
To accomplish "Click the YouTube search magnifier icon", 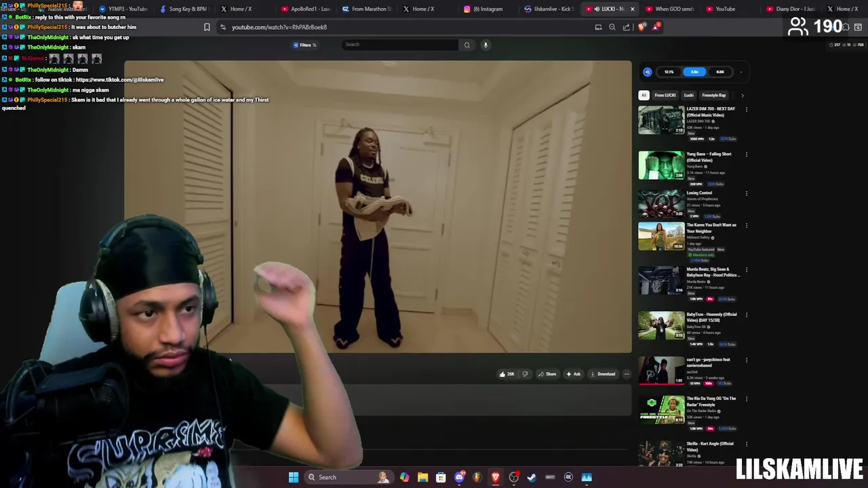I will click(x=467, y=45).
